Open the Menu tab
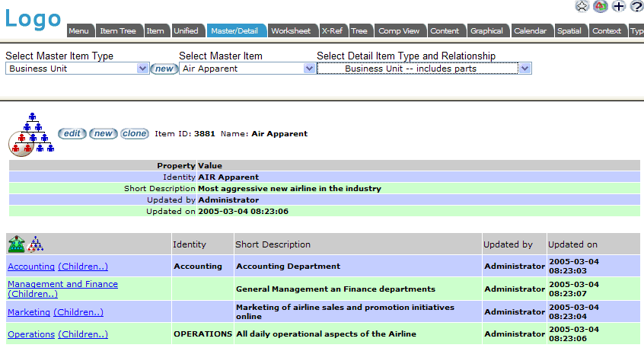This screenshot has width=644, height=348. 79,30
